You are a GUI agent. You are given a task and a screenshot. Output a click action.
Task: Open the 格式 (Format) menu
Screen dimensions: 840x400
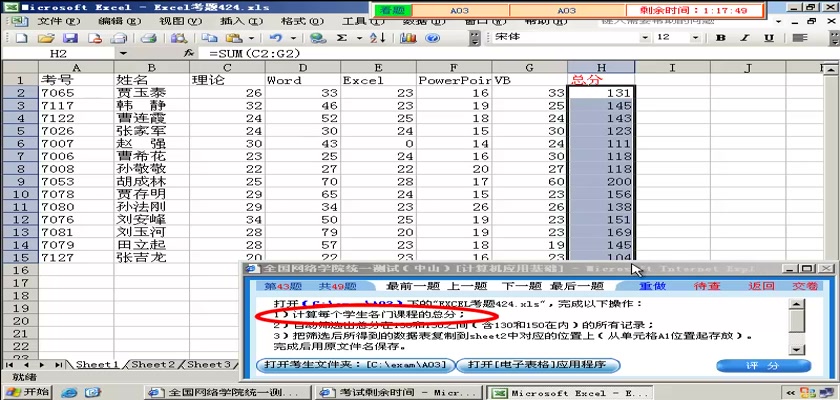303,21
